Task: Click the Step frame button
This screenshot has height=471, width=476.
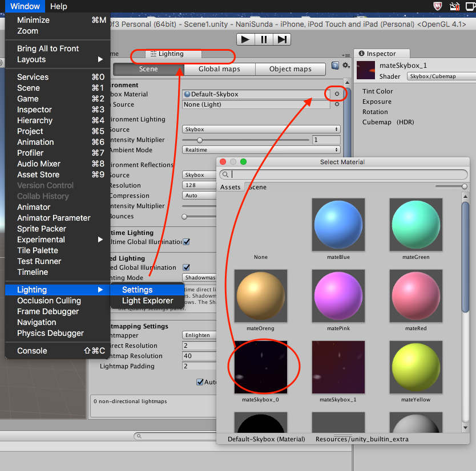Action: (x=282, y=39)
